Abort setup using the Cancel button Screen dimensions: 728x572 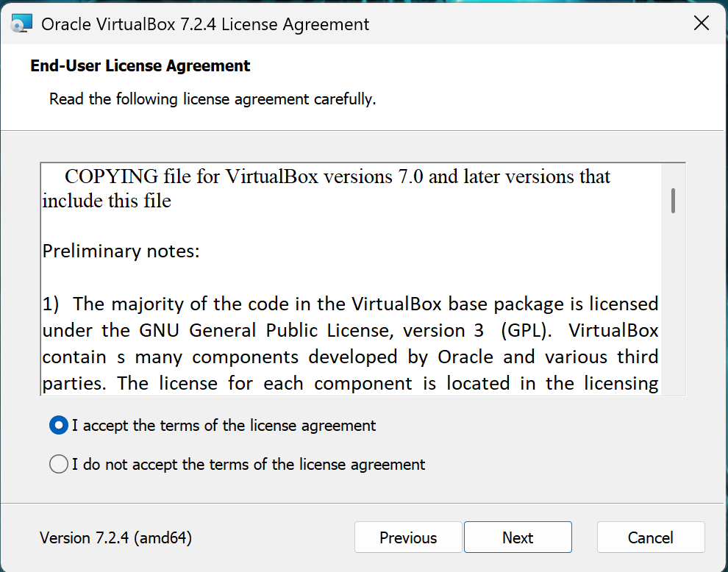[x=651, y=537]
